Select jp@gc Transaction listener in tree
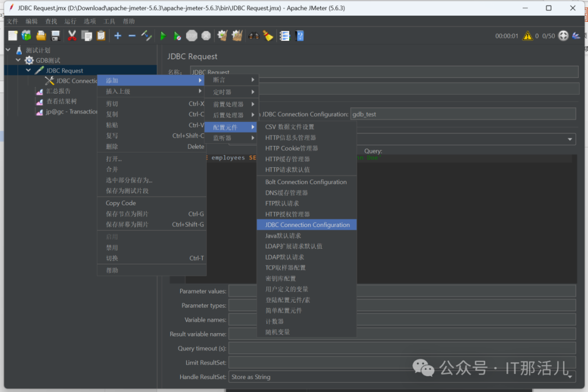Image resolution: width=588 pixels, height=392 pixels. tap(71, 112)
